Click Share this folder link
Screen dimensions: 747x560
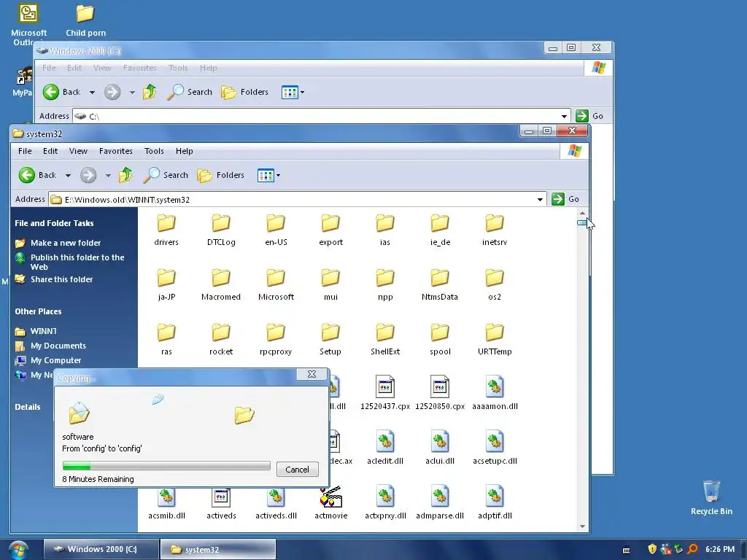click(62, 279)
